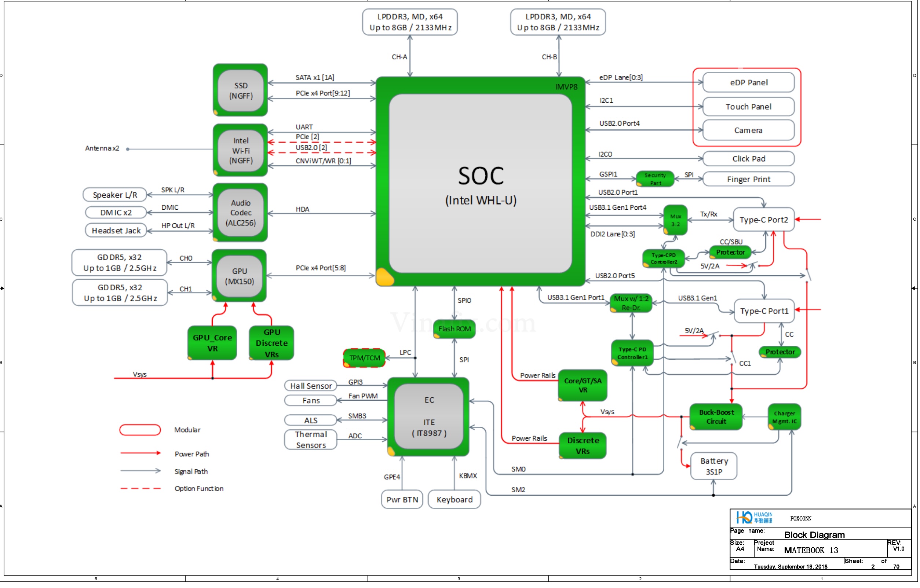Select the Type-C PD Controller2 block
Viewport: 920px width, 588px height.
(x=664, y=258)
